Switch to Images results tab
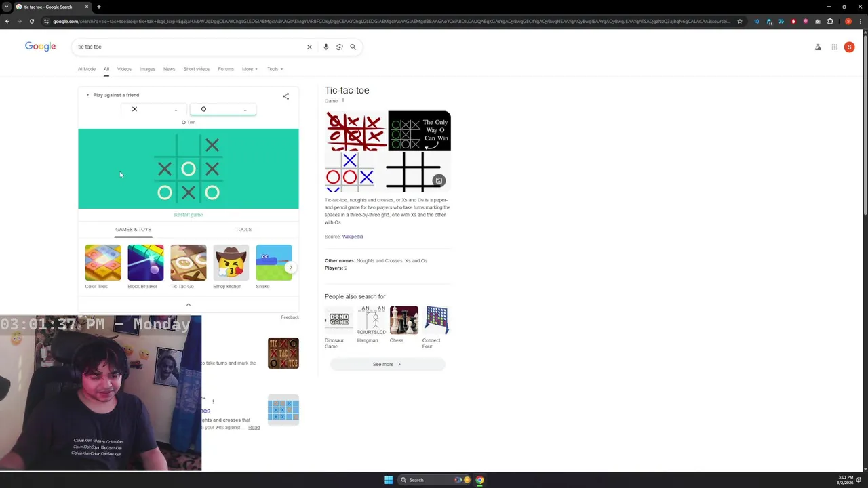Viewport: 868px width, 488px height. click(147, 69)
